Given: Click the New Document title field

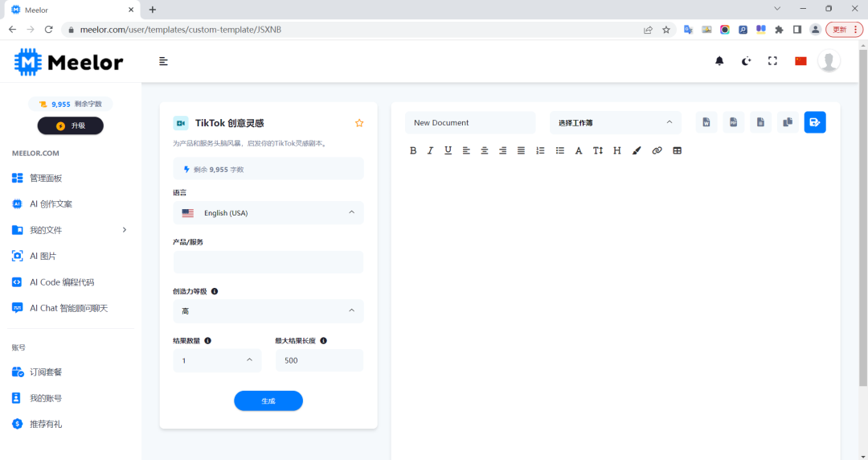Looking at the screenshot, I should 470,122.
